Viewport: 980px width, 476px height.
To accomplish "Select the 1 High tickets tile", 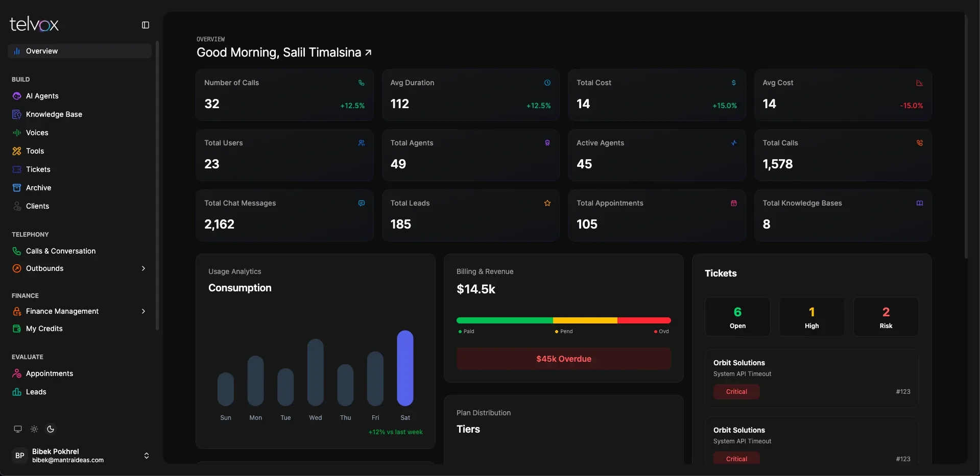I will (811, 317).
